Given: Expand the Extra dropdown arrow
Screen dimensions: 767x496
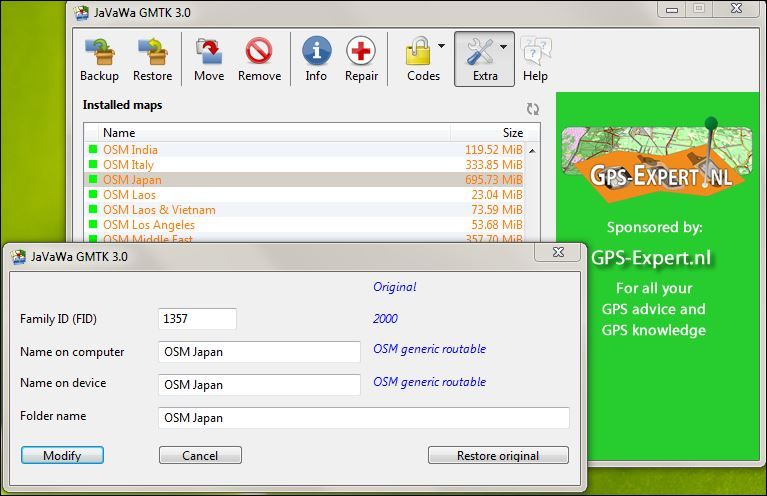Looking at the screenshot, I should click(x=503, y=46).
